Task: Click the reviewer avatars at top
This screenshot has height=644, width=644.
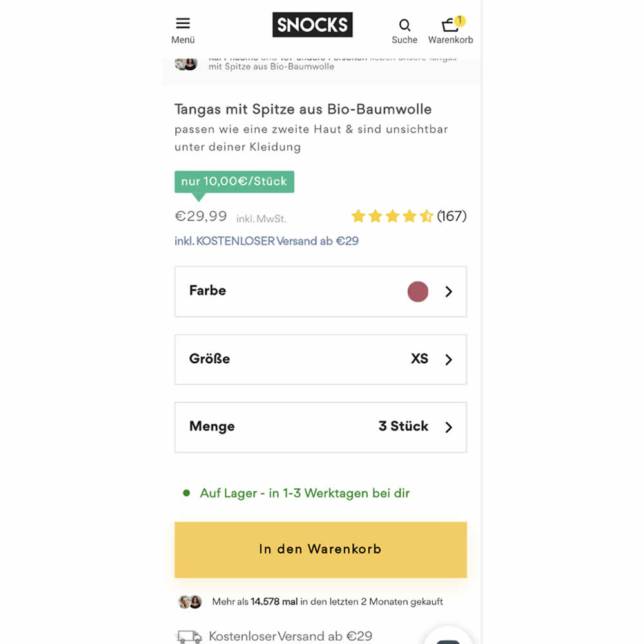Action: click(x=185, y=63)
